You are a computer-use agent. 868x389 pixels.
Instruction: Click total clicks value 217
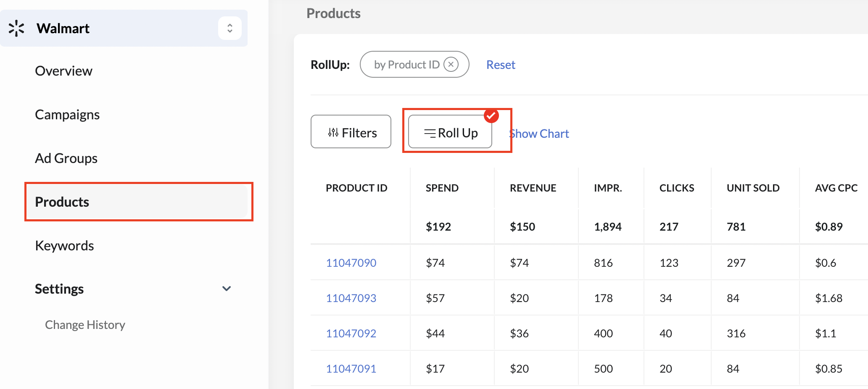(669, 227)
